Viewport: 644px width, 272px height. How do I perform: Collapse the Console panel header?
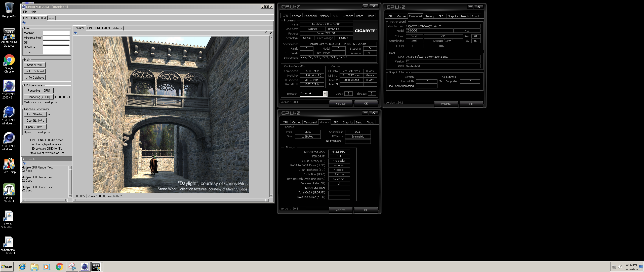(23, 159)
